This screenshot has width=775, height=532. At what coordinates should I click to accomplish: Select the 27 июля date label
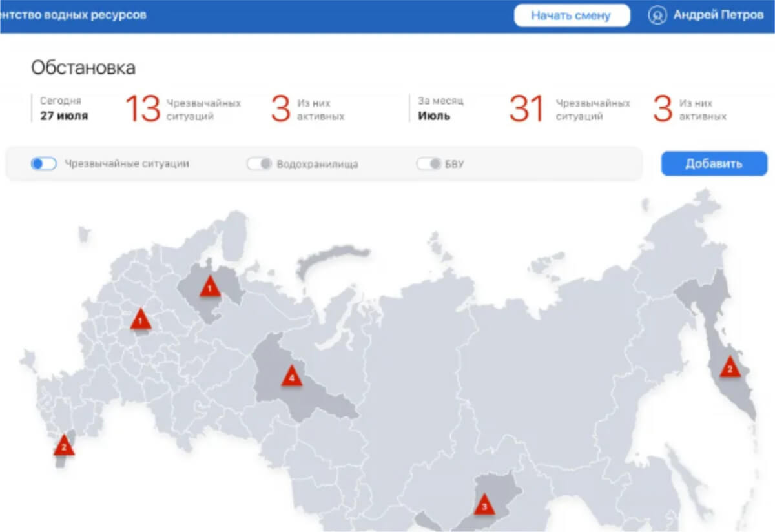64,116
